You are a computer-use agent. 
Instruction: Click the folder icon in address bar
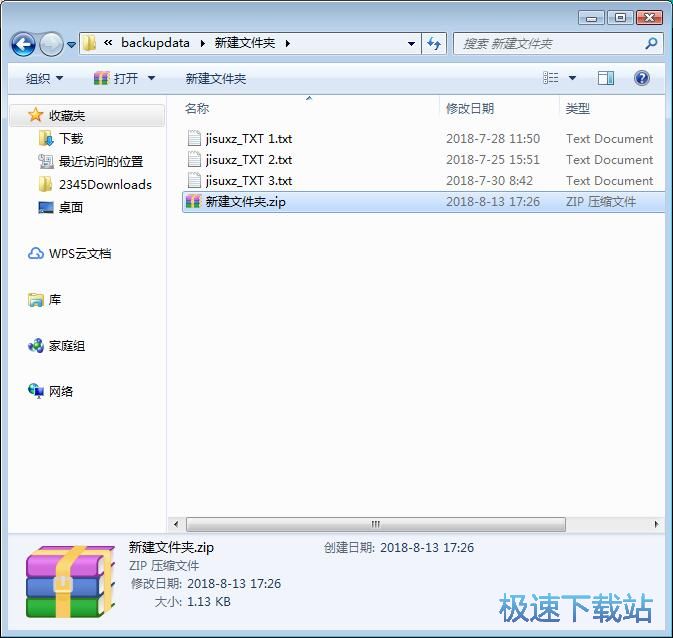pos(89,43)
